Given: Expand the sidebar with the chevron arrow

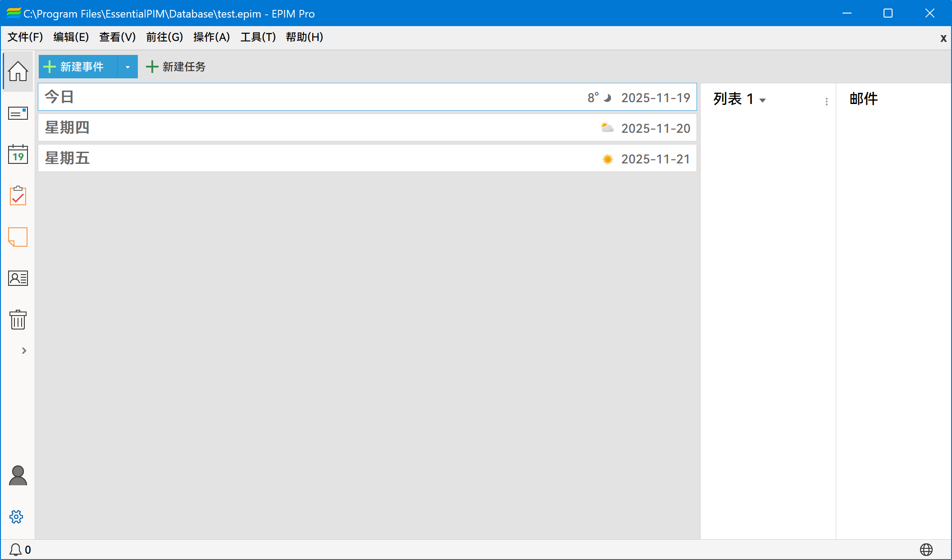Looking at the screenshot, I should click(x=24, y=351).
